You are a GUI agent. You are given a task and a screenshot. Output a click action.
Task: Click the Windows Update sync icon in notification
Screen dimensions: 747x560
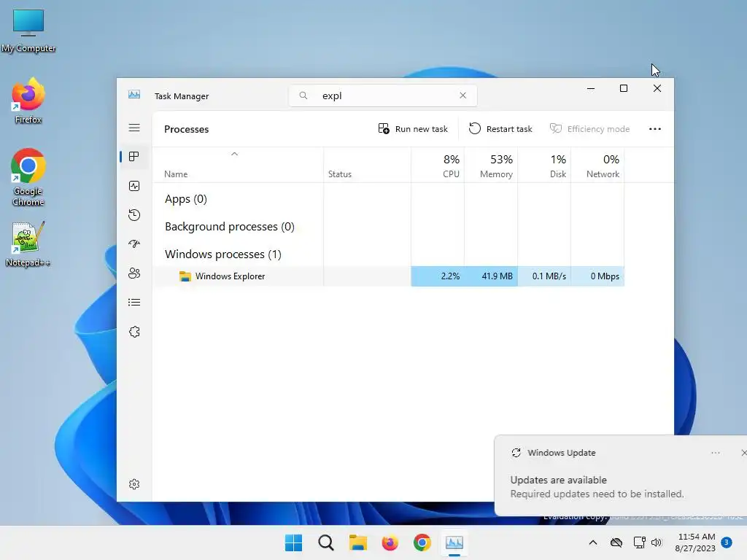516,452
